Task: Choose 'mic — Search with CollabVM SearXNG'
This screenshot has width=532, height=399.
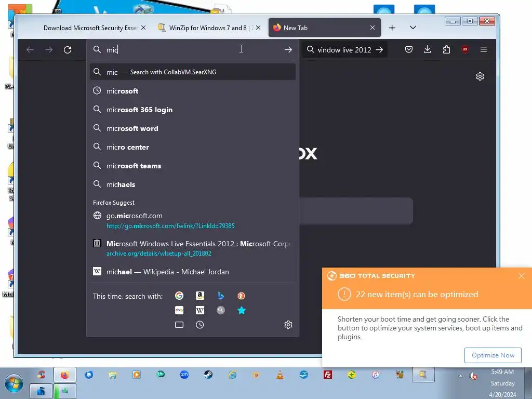Action: pyautogui.click(x=192, y=72)
